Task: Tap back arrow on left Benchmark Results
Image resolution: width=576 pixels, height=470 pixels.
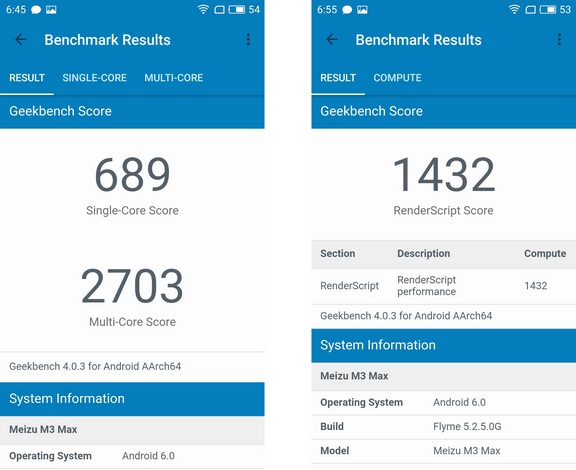Action: (21, 39)
